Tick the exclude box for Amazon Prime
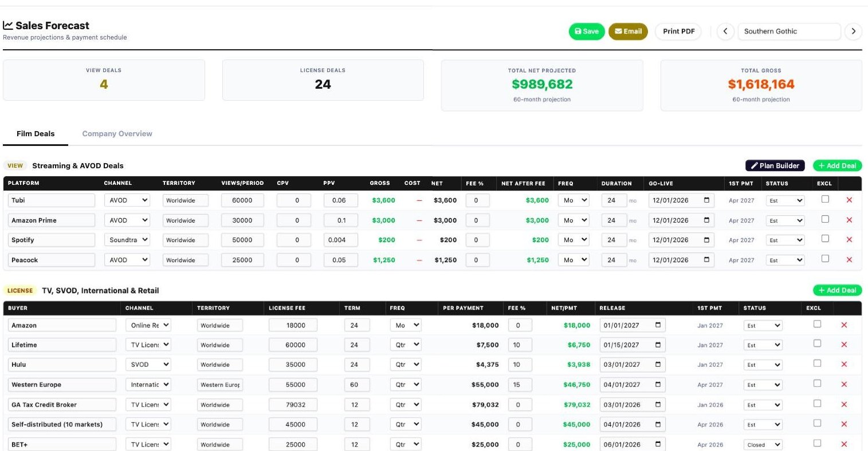868x451 pixels. pos(825,219)
